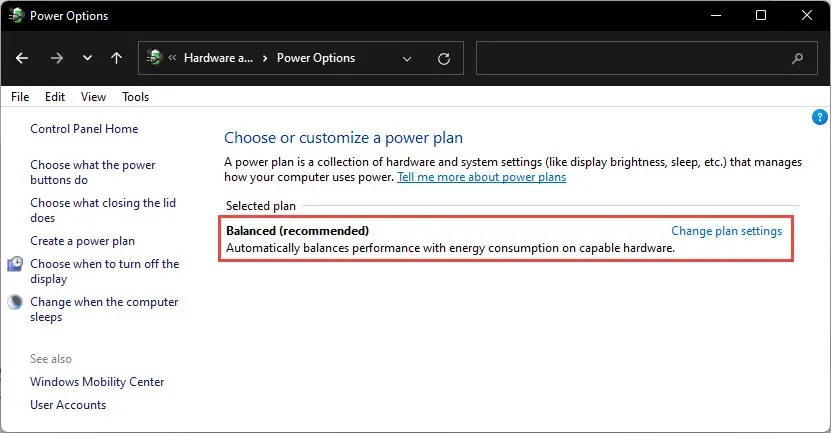Open the File menu
The height and width of the screenshot is (433, 831).
pos(20,97)
